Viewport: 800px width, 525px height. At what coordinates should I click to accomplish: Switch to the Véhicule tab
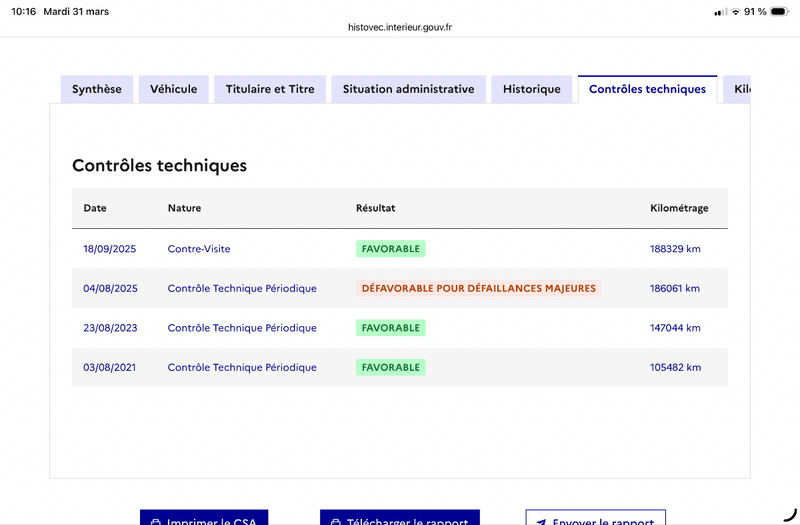click(x=173, y=89)
